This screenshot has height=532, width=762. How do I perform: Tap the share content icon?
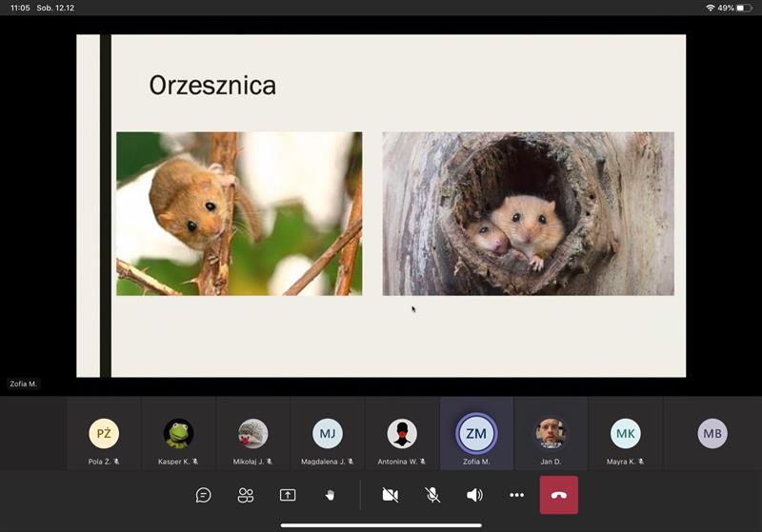point(288,495)
